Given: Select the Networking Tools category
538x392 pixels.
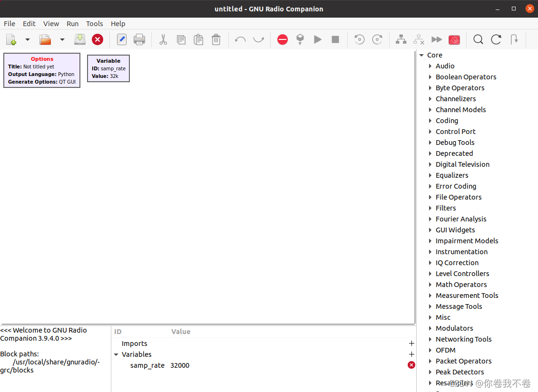Looking at the screenshot, I should tap(463, 339).
